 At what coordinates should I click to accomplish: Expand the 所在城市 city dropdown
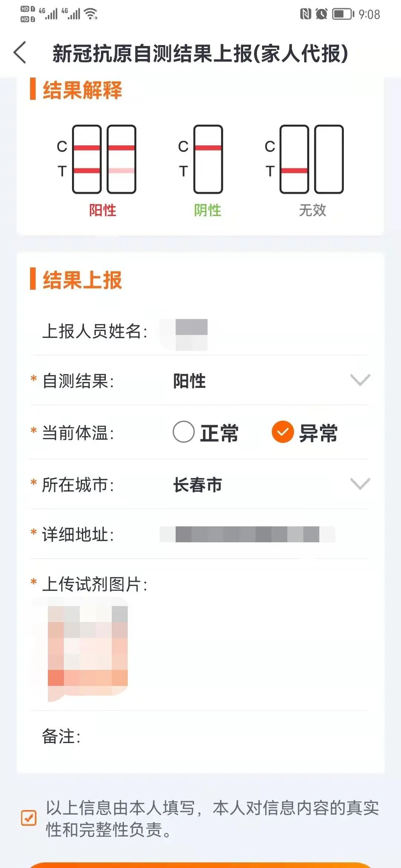[x=360, y=484]
